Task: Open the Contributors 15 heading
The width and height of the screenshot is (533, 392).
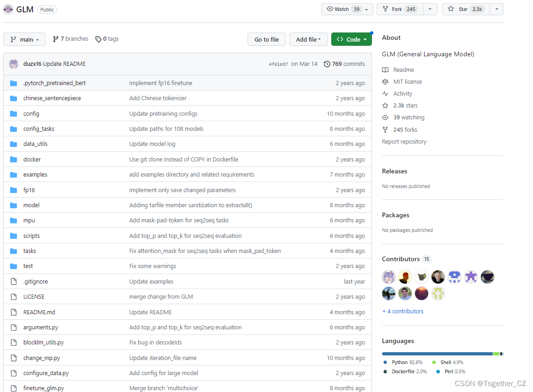Action: pos(406,259)
